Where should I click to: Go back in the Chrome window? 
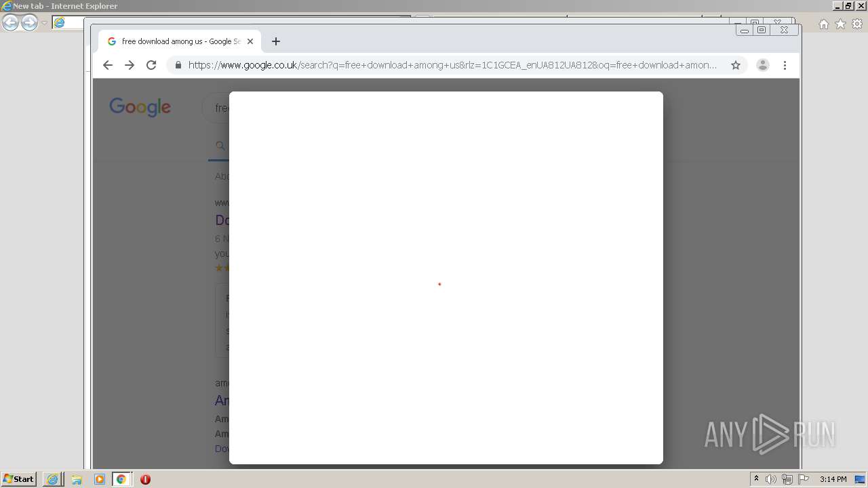pyautogui.click(x=107, y=65)
